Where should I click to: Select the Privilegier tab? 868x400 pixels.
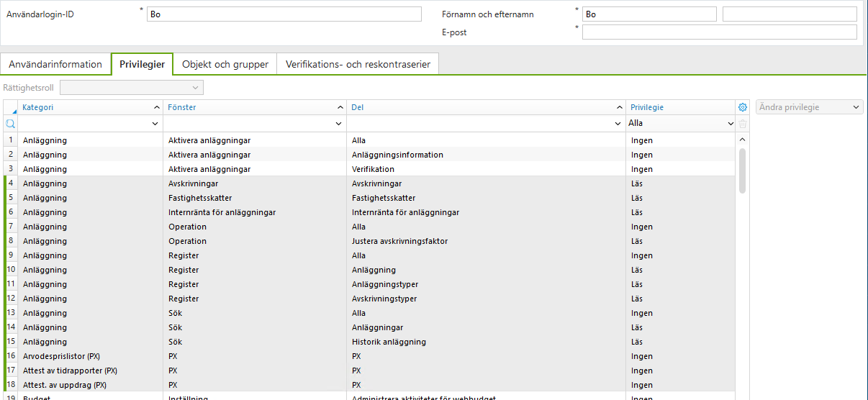[142, 64]
